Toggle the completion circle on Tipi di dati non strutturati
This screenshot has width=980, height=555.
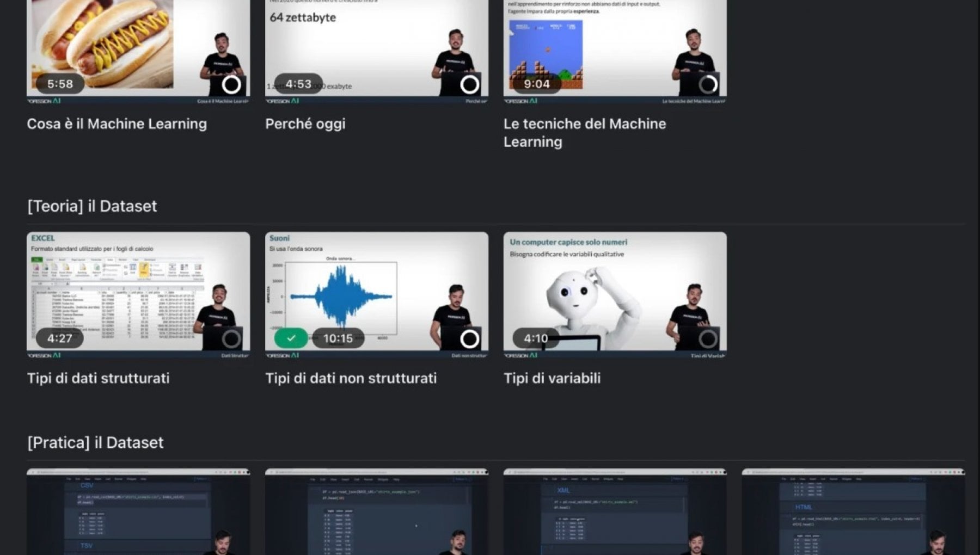469,339
